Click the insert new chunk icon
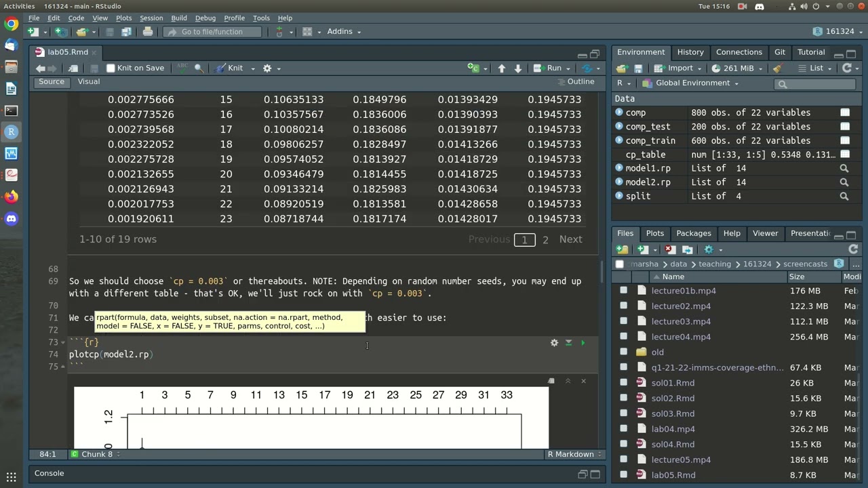 tap(473, 68)
